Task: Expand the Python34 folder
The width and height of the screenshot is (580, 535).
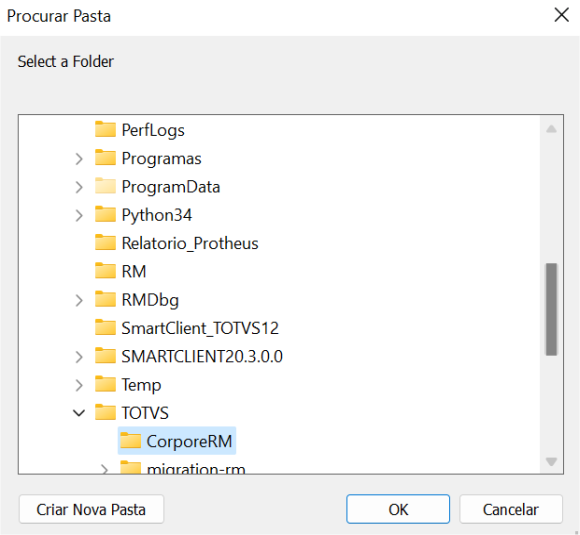Action: click(x=79, y=215)
